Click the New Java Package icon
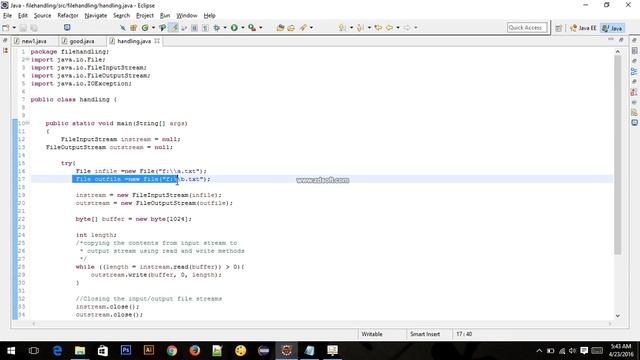The height and width of the screenshot is (360, 640). point(133,28)
